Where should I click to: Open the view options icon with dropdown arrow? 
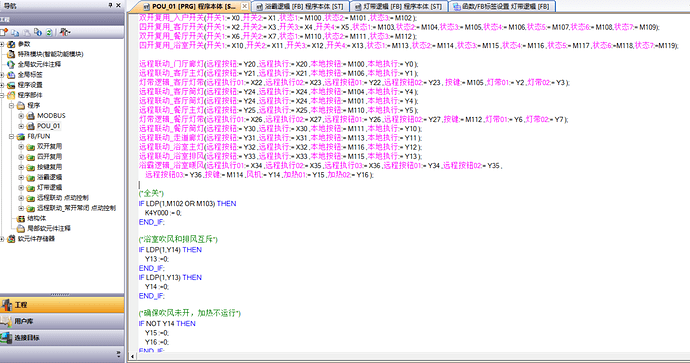pyautogui.click(x=65, y=32)
